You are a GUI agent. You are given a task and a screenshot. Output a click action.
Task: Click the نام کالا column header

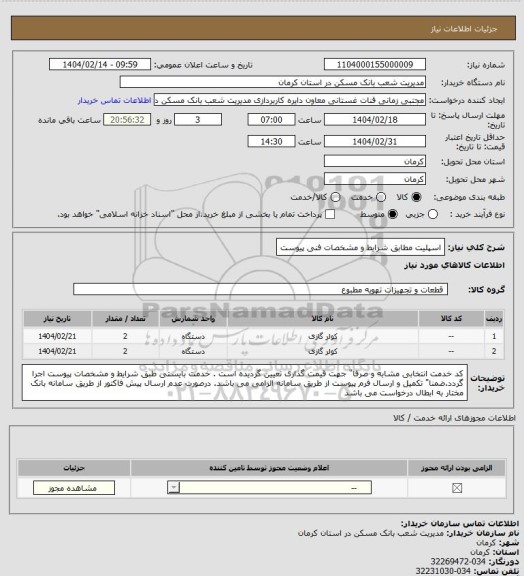pos(323,319)
